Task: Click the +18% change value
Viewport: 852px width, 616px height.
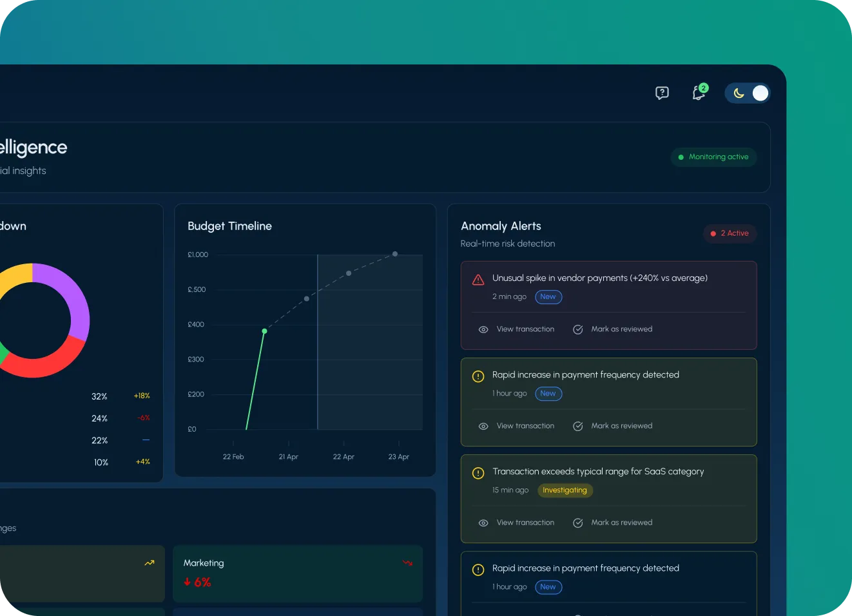Action: coord(142,396)
